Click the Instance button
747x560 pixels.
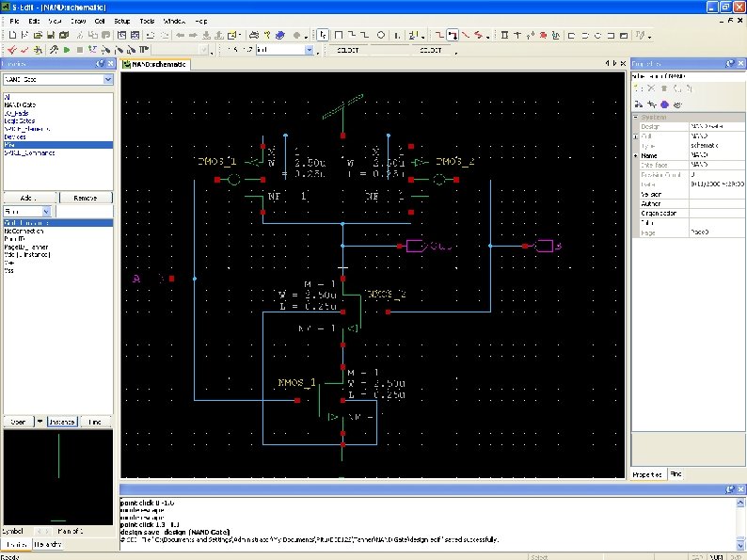tap(62, 422)
